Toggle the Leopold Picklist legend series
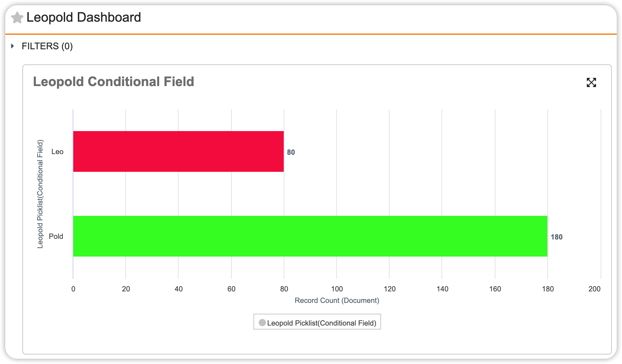Screen dimensions: 622x364 pos(321,323)
